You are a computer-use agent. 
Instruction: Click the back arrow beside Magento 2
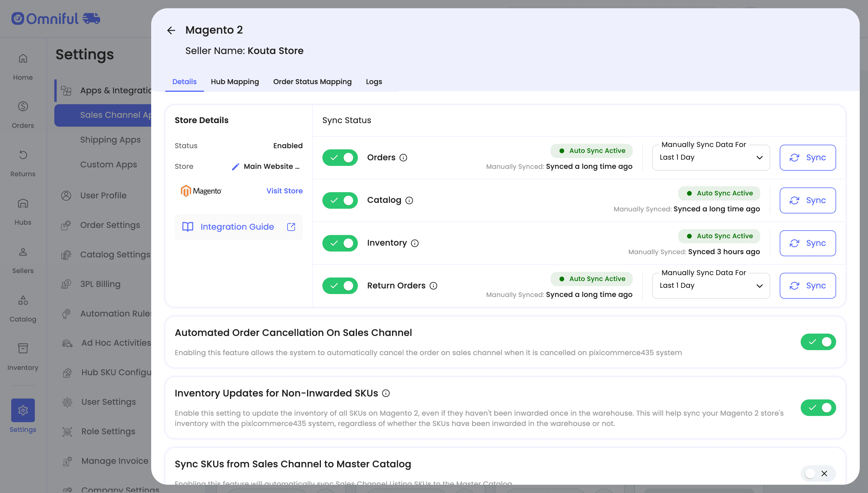pyautogui.click(x=171, y=30)
